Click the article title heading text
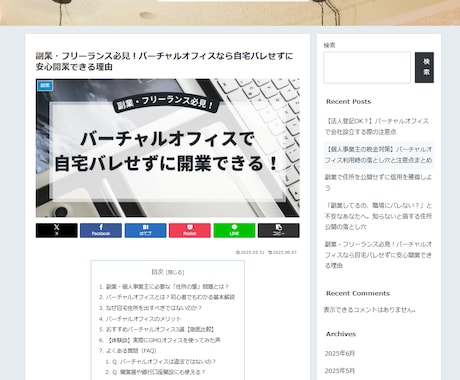 165,61
